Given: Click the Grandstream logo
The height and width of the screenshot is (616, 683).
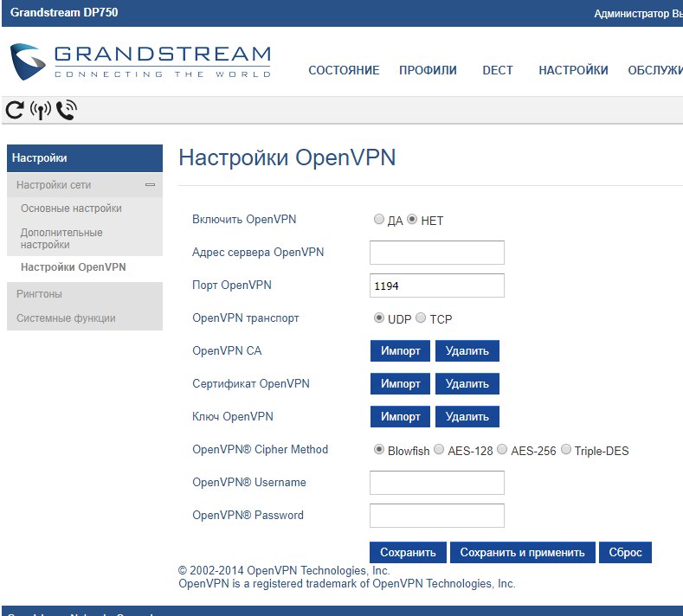Looking at the screenshot, I should tap(140, 61).
